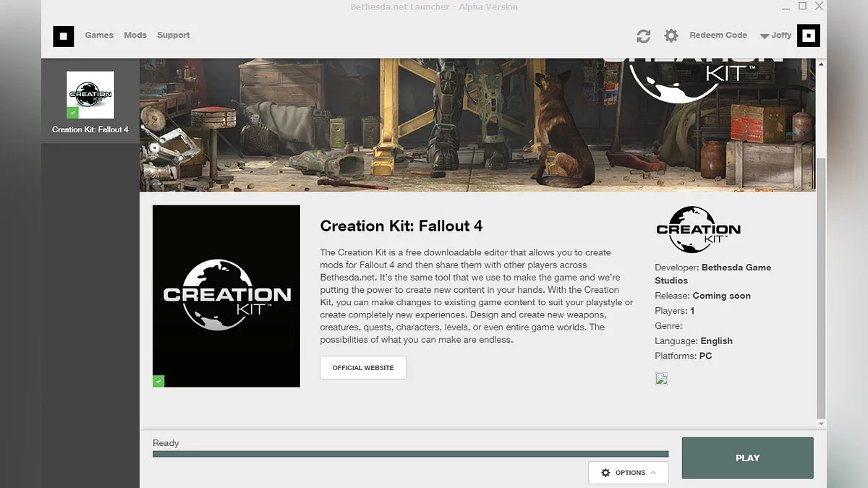Click the large Creation Kit box art image

coord(226,296)
